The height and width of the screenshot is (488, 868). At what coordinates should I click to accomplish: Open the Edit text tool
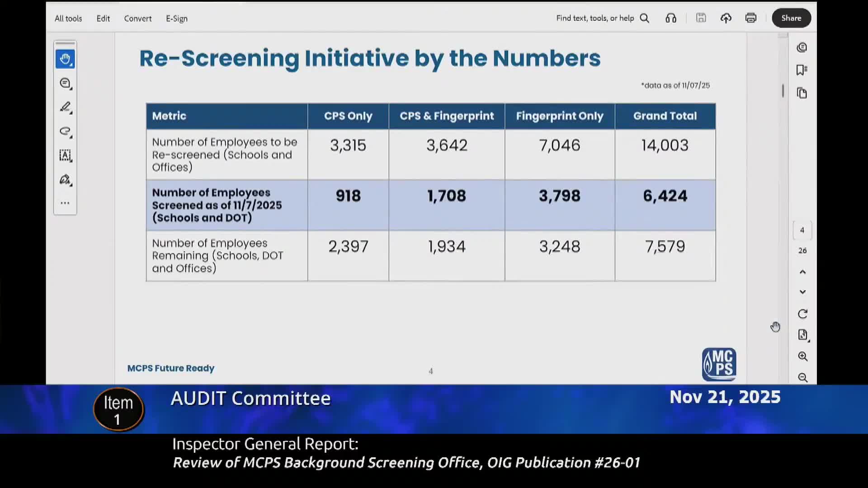click(x=66, y=156)
